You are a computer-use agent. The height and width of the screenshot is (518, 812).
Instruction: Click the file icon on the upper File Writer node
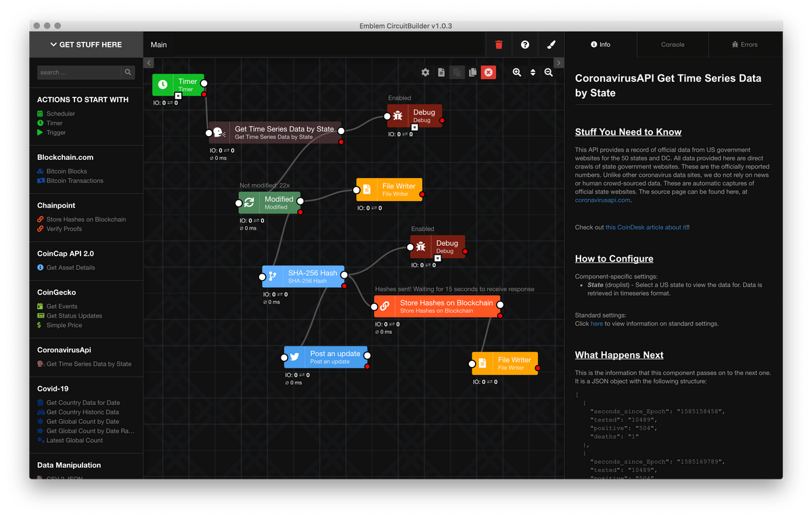click(x=367, y=190)
